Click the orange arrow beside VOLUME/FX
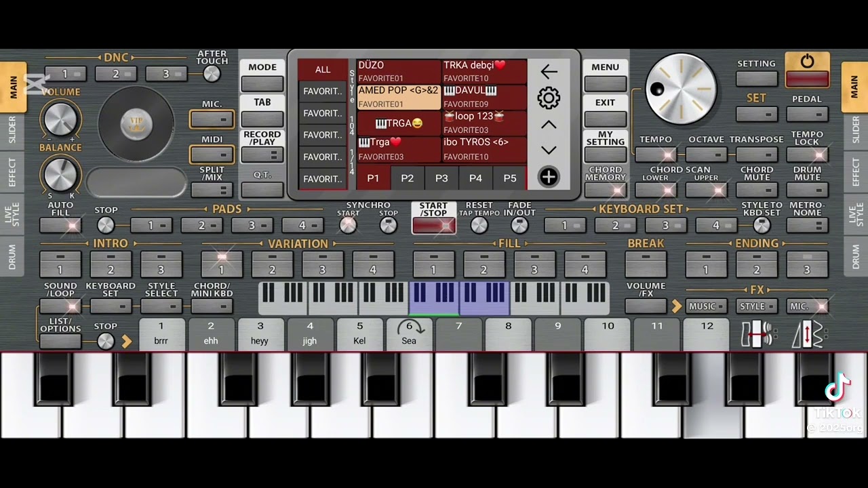This screenshot has height=488, width=868. (676, 307)
